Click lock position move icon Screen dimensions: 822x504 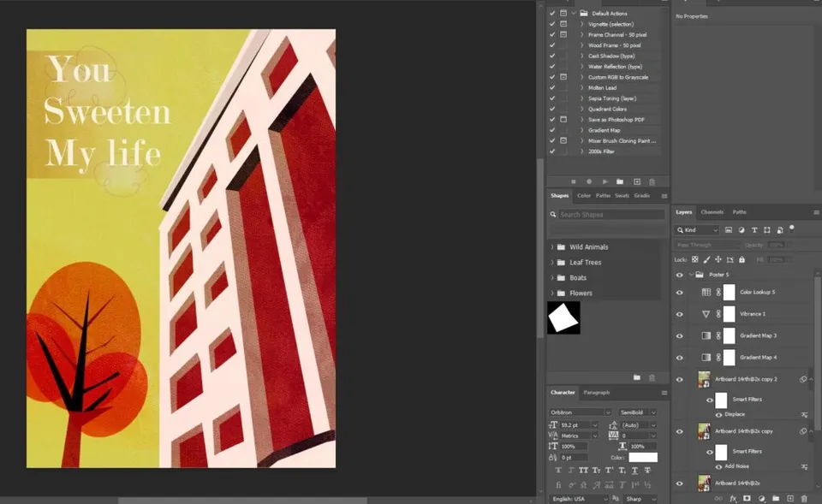coord(718,259)
